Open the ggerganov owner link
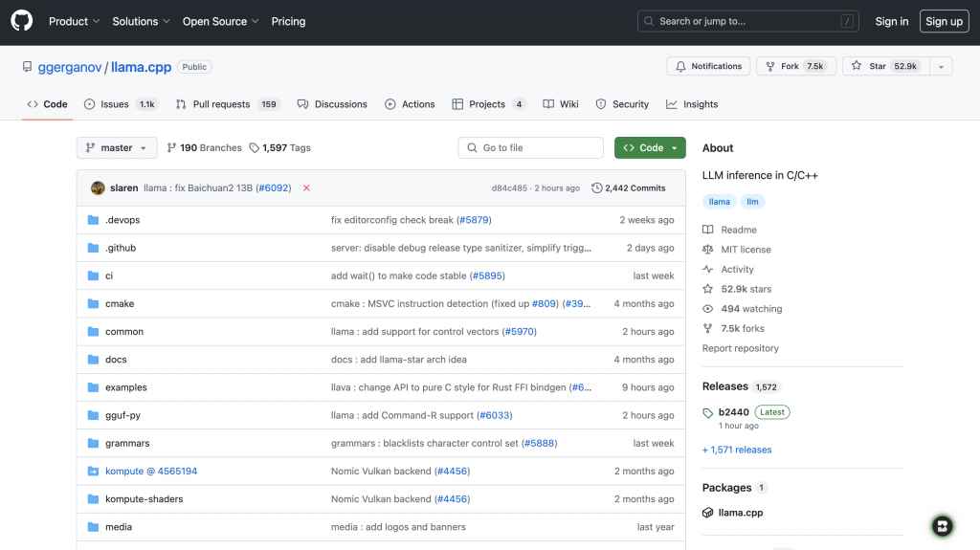This screenshot has height=550, width=980. tap(69, 67)
